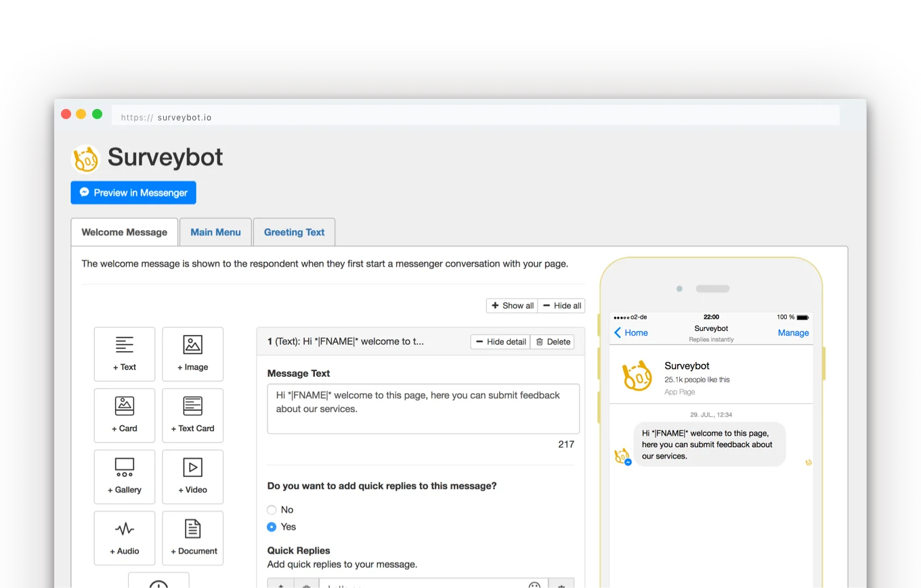
Task: Insert a Card element
Action: pos(125,415)
